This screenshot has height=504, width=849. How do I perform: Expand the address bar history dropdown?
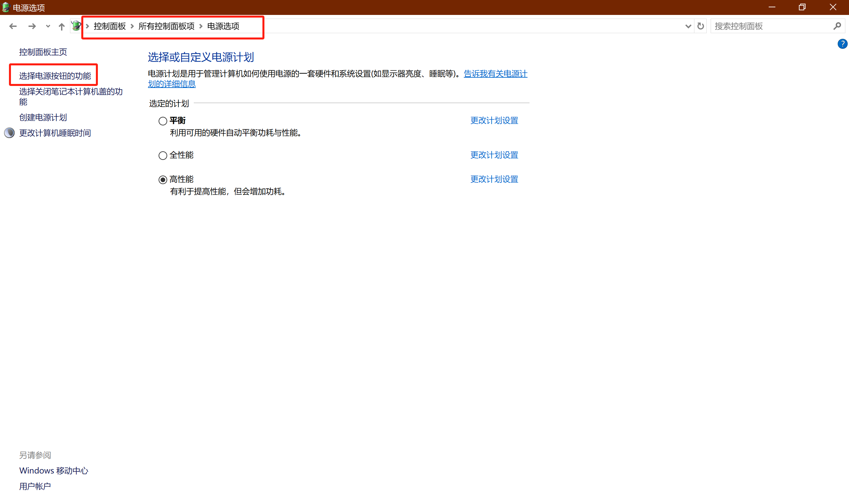point(688,26)
